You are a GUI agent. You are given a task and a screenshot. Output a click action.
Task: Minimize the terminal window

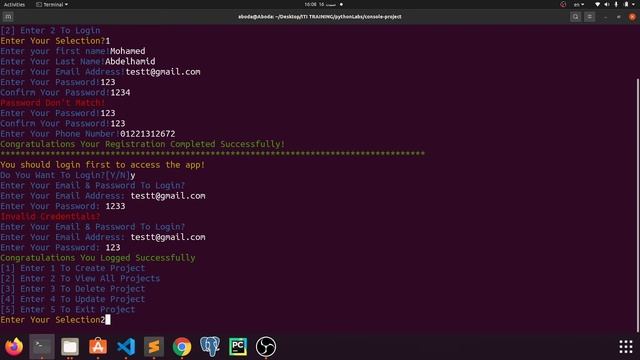pyautogui.click(x=605, y=17)
